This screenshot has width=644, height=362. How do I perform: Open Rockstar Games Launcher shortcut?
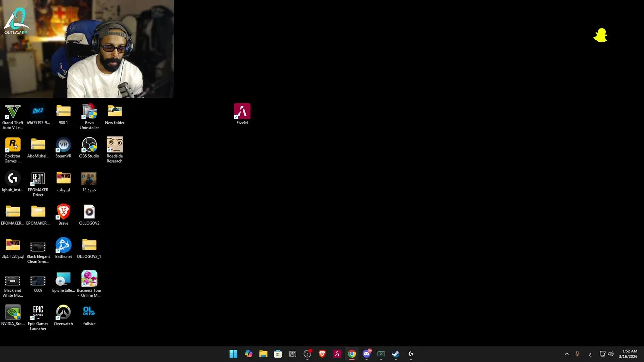pyautogui.click(x=13, y=150)
